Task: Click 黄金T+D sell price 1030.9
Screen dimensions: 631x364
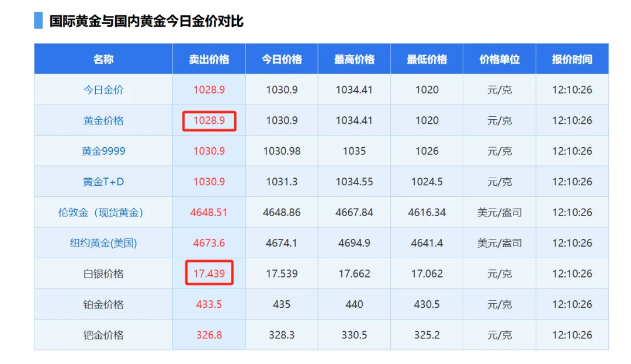Action: 209,182
